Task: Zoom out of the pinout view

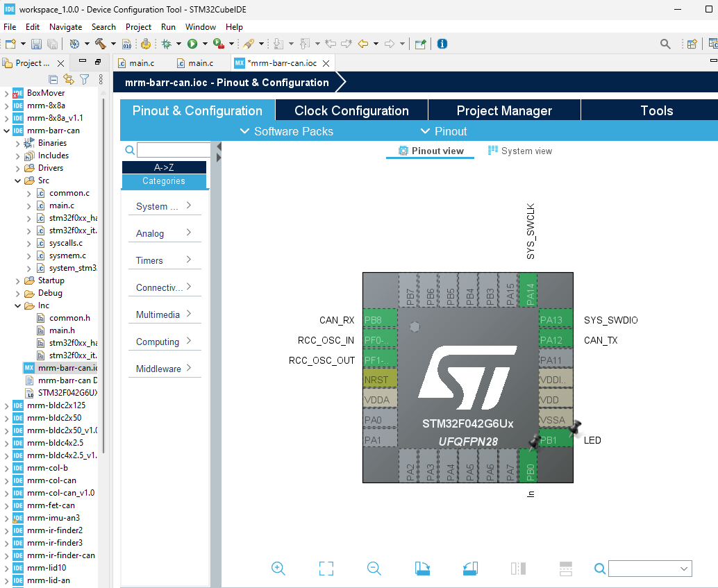Action: point(374,569)
